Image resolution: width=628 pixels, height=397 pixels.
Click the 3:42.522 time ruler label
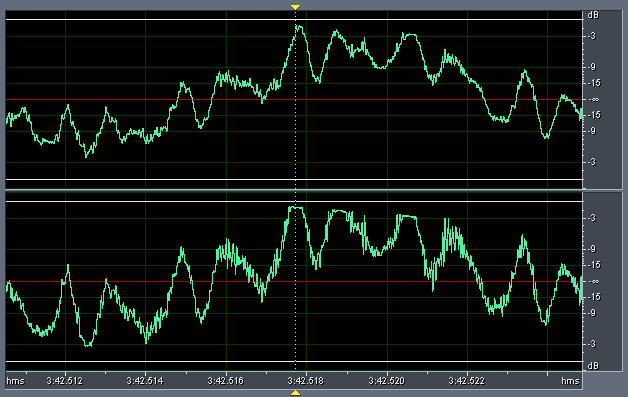click(x=467, y=381)
